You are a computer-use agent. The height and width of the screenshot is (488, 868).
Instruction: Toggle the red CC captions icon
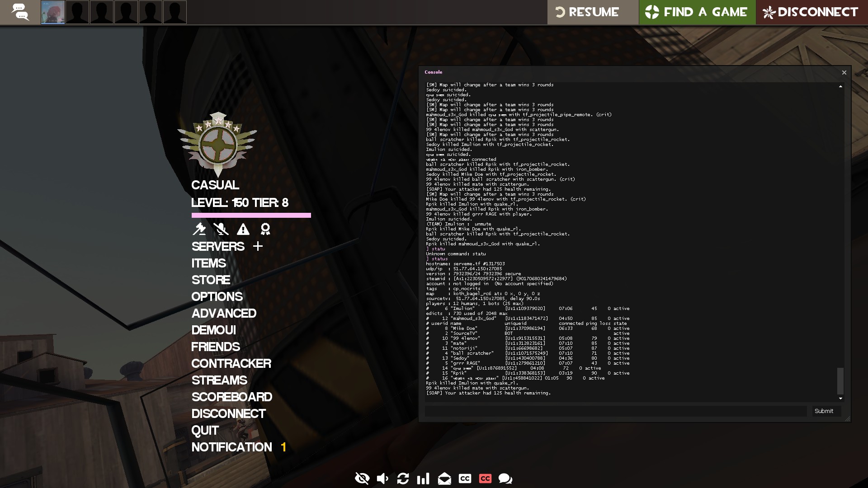click(485, 479)
